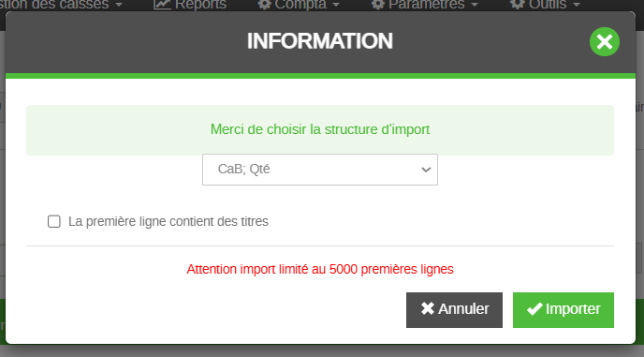Click the chevron arrow of the structure selector
This screenshot has height=357, width=644.
(x=426, y=170)
